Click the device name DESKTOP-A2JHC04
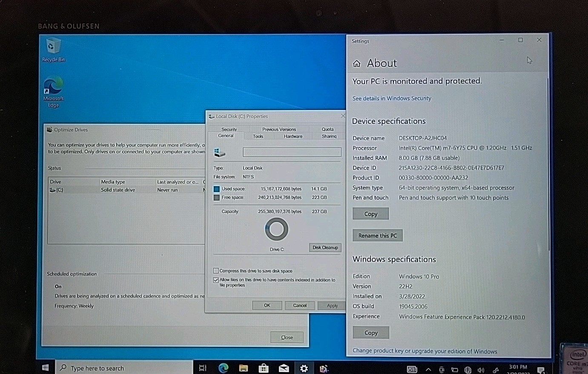 point(423,138)
